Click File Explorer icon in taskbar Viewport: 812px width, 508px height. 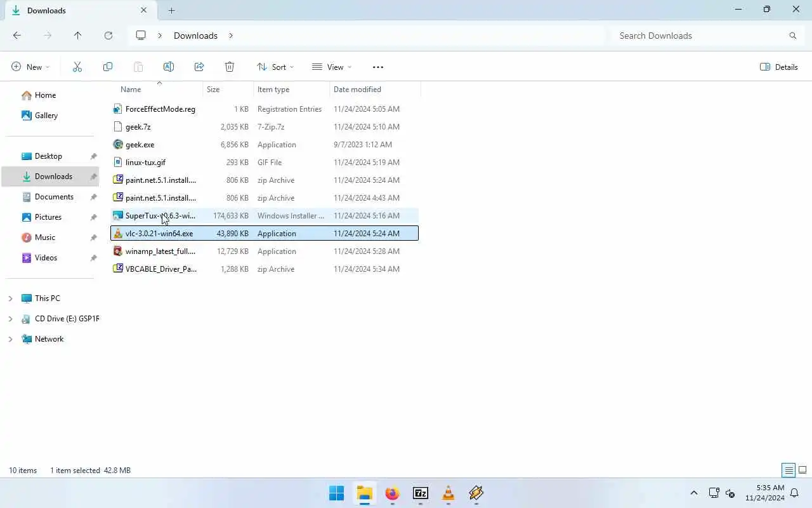click(364, 493)
